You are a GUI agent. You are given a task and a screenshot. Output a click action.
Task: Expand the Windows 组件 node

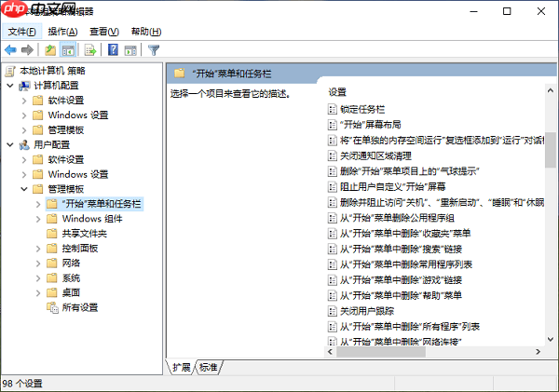pyautogui.click(x=38, y=219)
